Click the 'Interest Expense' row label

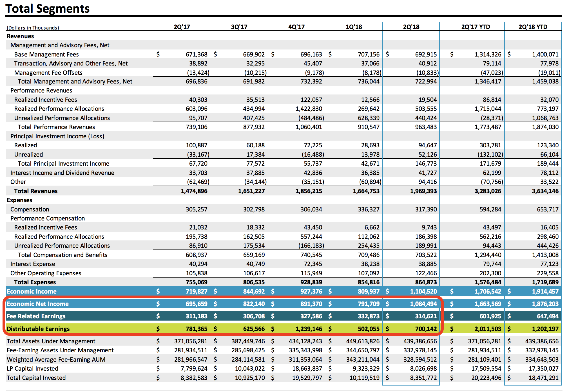coord(33,264)
